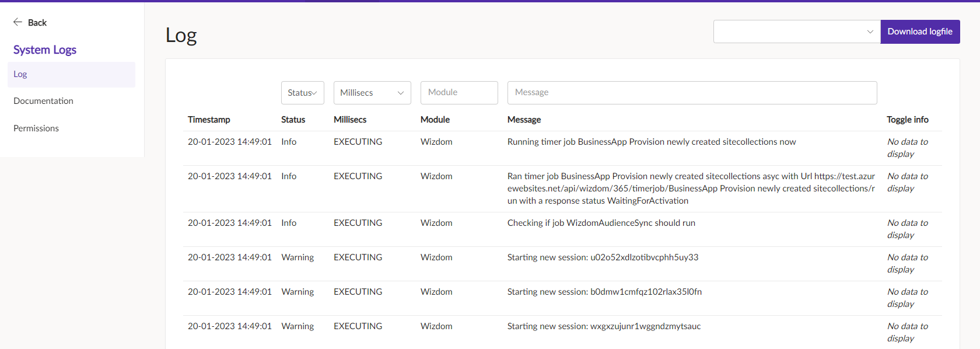Open Documentation in the sidebar
This screenshot has height=349, width=980.
click(44, 101)
